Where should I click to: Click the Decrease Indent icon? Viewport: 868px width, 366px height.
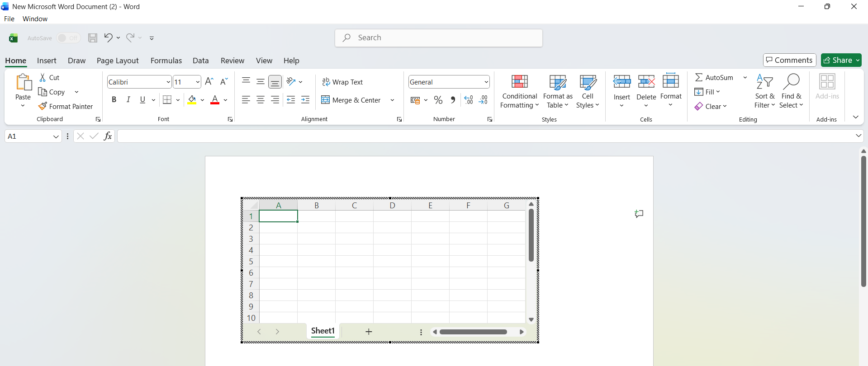point(291,100)
